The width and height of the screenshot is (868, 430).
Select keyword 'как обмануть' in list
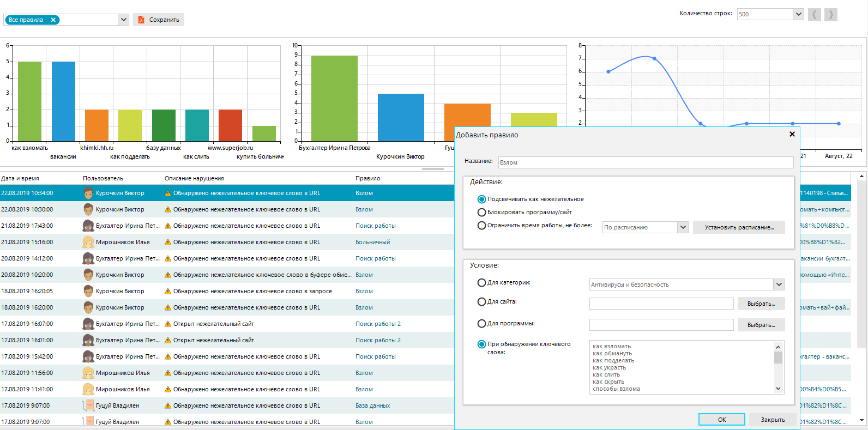tap(612, 353)
